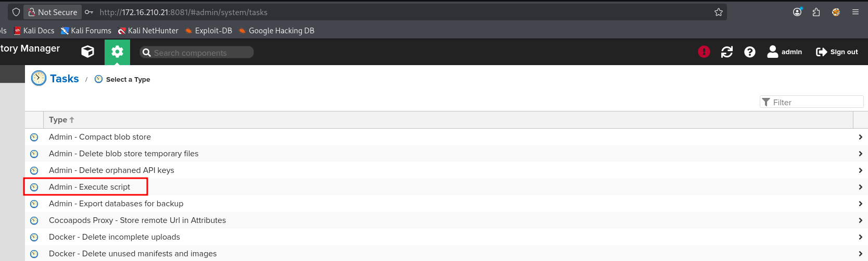The width and height of the screenshot is (868, 261).
Task: Click the Sign out button
Action: coord(837,52)
